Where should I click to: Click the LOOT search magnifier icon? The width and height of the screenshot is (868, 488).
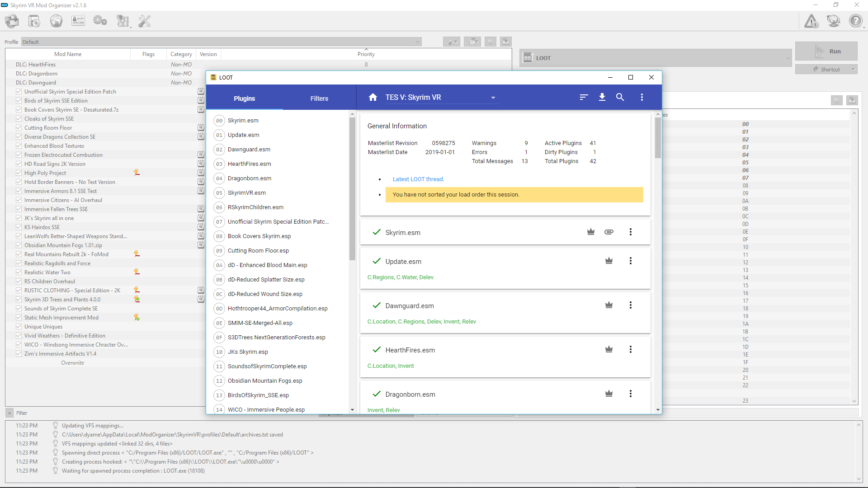tap(620, 97)
